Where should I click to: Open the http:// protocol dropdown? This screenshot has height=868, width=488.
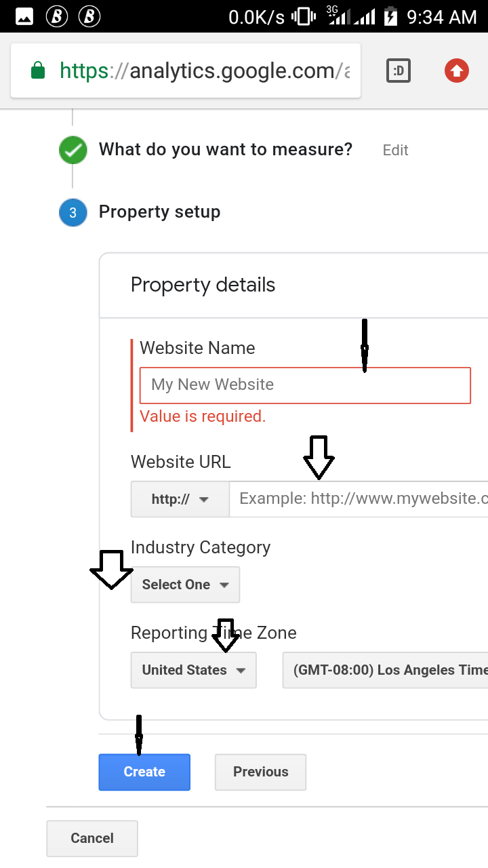click(x=180, y=499)
